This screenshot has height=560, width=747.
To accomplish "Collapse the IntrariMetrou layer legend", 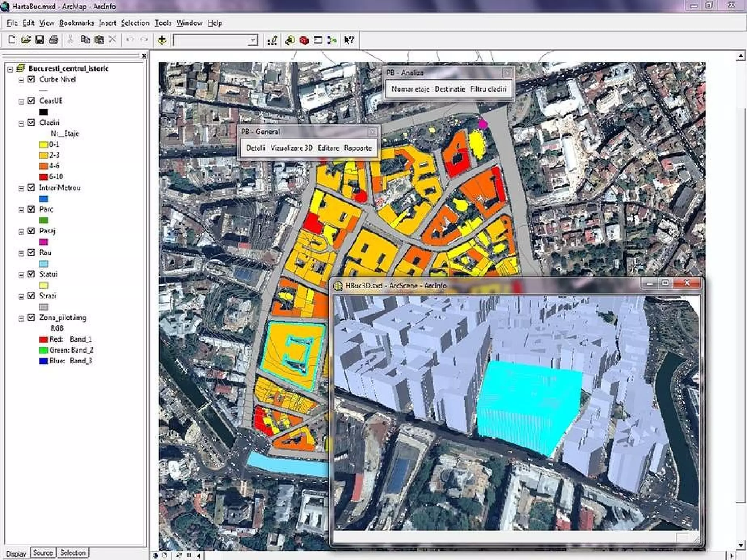I will (x=21, y=188).
